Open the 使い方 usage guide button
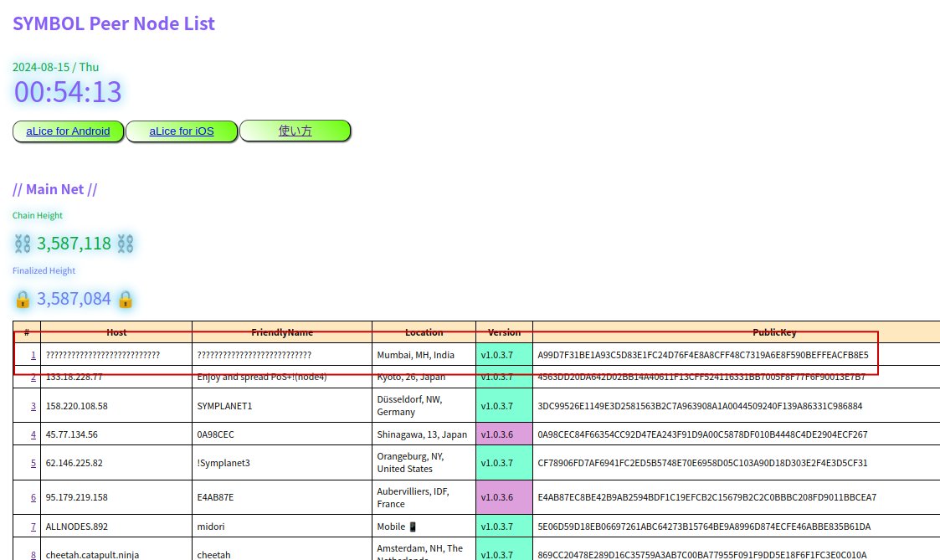 coord(295,131)
